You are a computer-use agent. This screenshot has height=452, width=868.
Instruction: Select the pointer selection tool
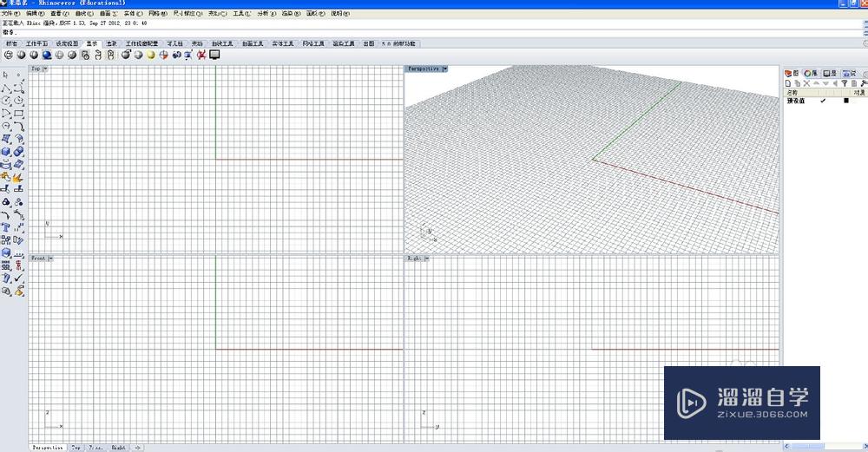click(6, 74)
